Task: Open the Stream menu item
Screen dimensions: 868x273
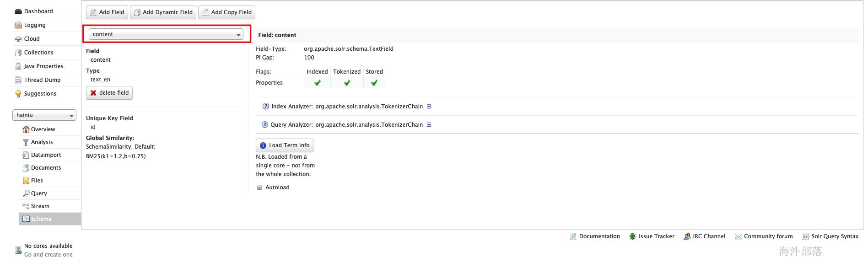Action: [x=40, y=206]
